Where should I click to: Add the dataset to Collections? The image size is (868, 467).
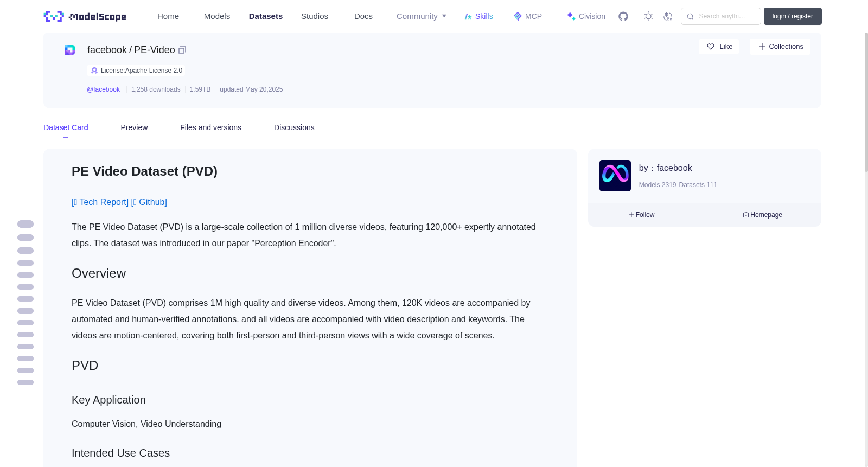780,47
